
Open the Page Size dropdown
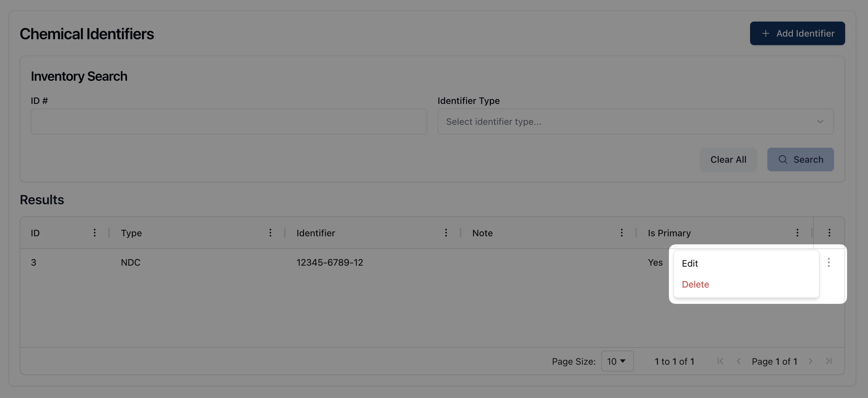tap(617, 361)
